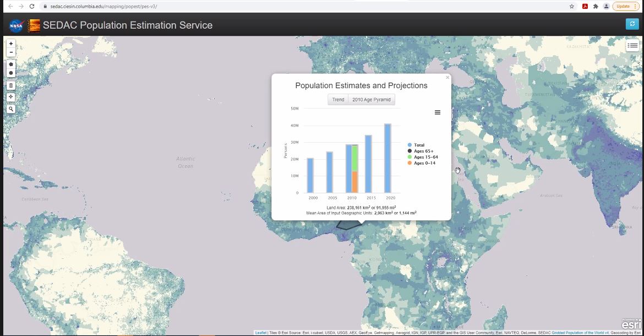Toggle the Total series in legend
Screen dimensions: 644x336
(416, 145)
